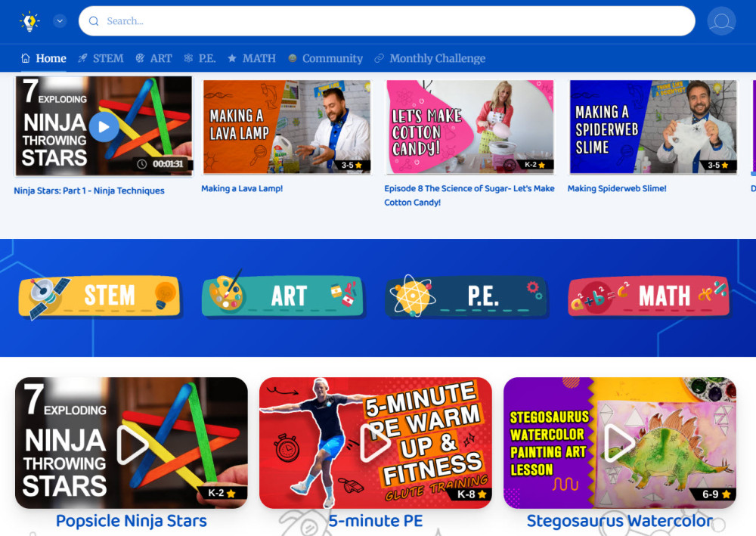Select the Home tab

(x=44, y=58)
